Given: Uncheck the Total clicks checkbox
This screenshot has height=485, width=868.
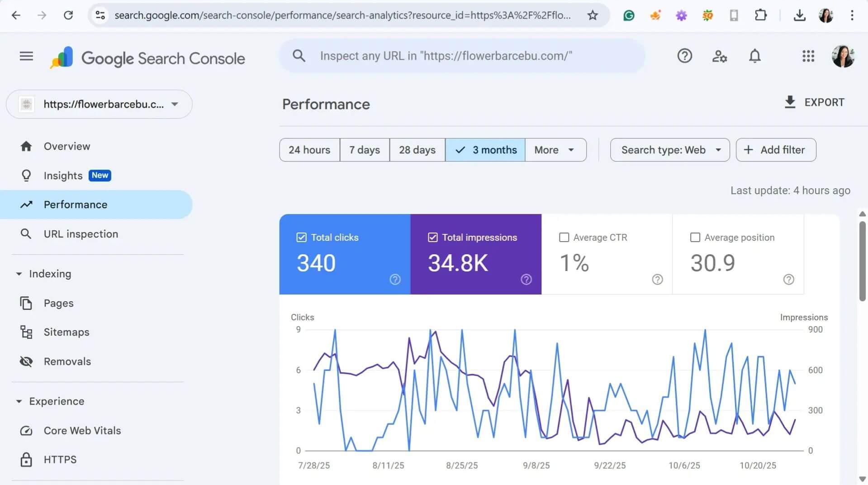Looking at the screenshot, I should click(301, 238).
